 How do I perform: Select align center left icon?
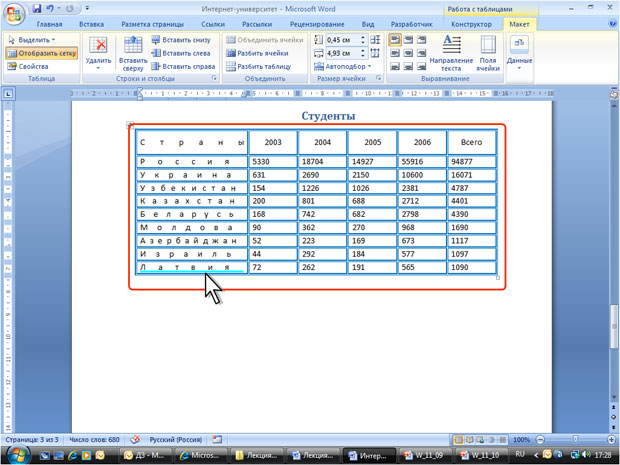[x=395, y=53]
